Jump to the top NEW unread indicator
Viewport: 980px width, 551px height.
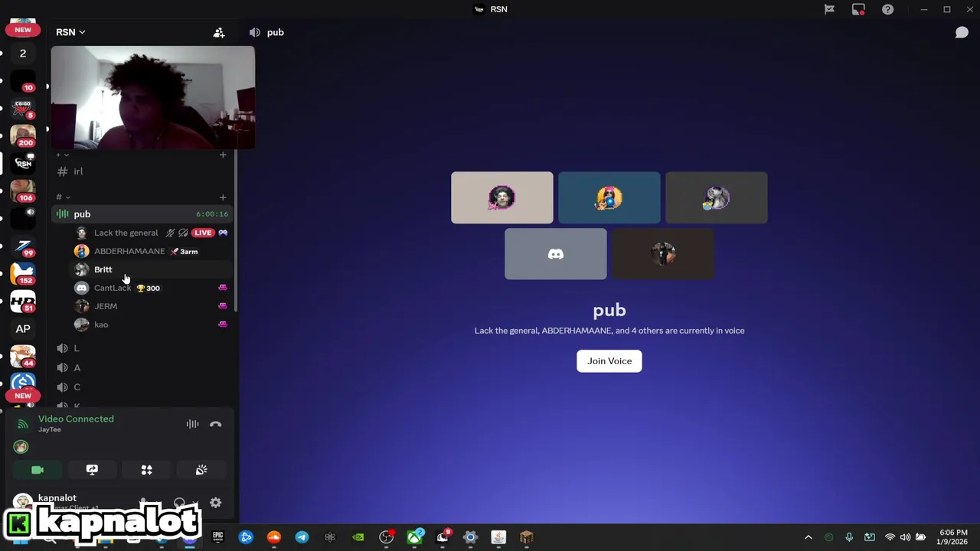(x=23, y=30)
